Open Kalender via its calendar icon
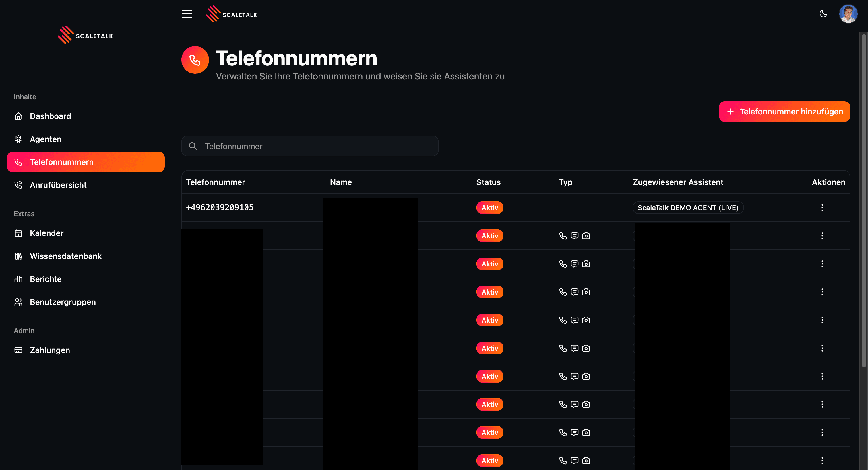The height and width of the screenshot is (470, 868). pos(19,233)
